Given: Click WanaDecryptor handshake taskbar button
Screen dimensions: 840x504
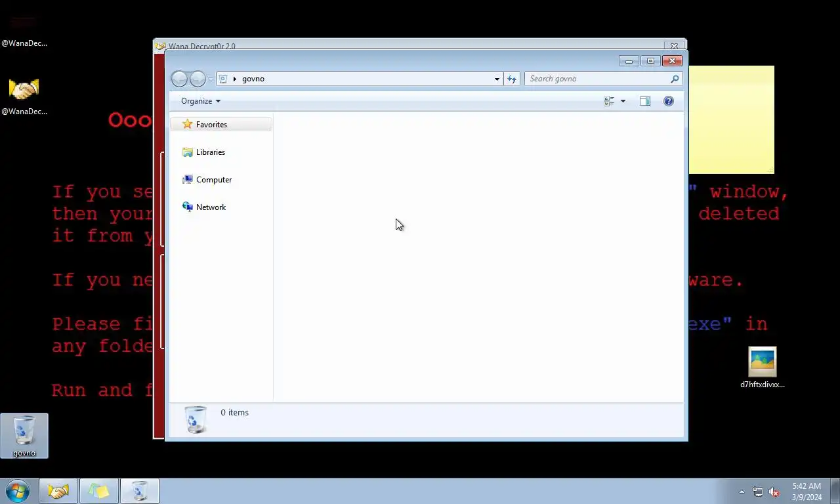Looking at the screenshot, I should [58, 491].
